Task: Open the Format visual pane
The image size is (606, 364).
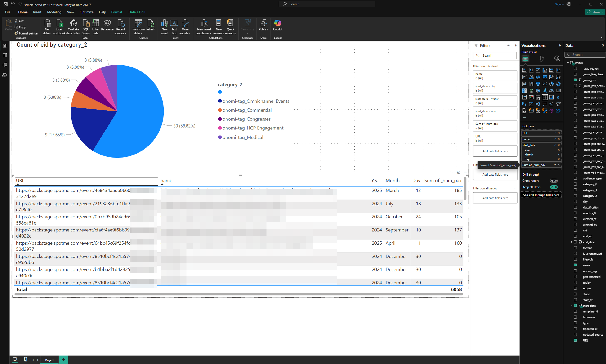Action: [x=541, y=59]
